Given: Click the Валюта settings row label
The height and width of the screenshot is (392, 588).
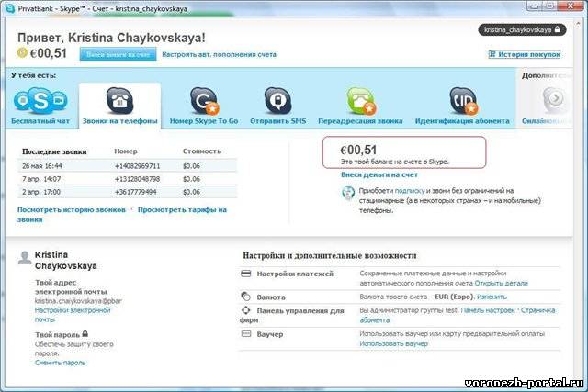Looking at the screenshot, I should tap(271, 297).
